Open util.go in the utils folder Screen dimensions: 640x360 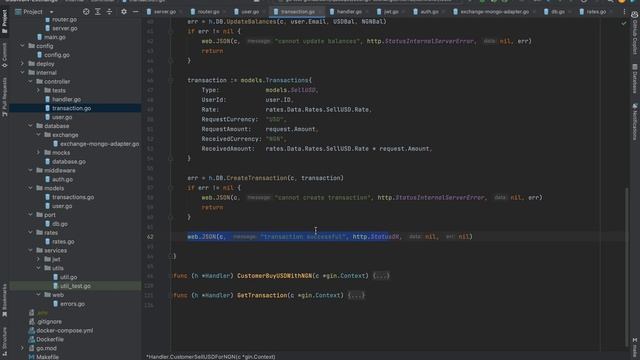point(69,277)
